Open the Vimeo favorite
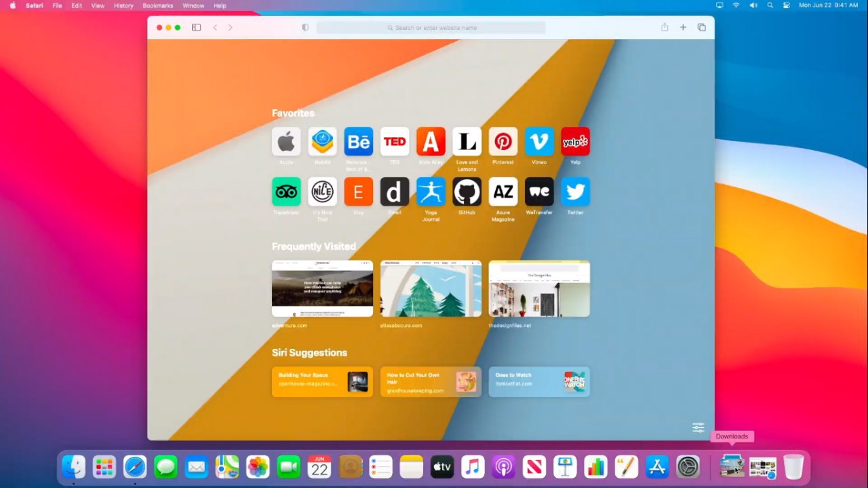 click(539, 141)
